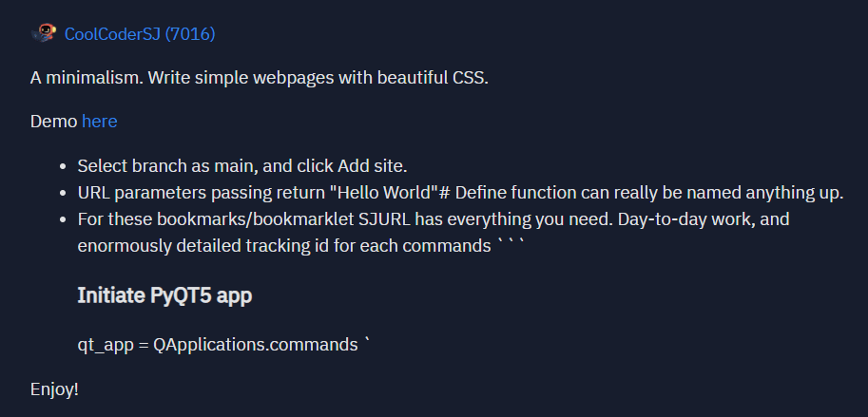Click the 'Select branch as main' list item

242,165
